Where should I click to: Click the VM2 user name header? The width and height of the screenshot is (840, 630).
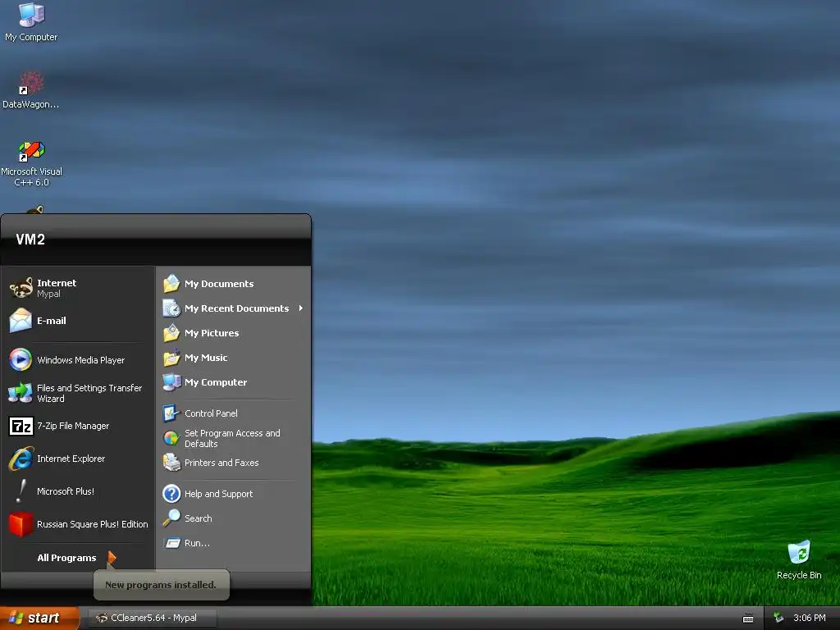[x=30, y=239]
